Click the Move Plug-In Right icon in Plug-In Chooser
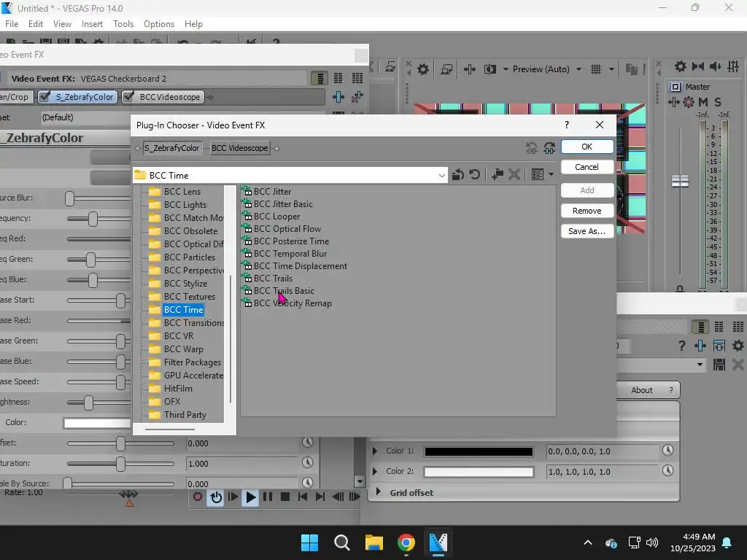747x560 pixels. pos(549,148)
